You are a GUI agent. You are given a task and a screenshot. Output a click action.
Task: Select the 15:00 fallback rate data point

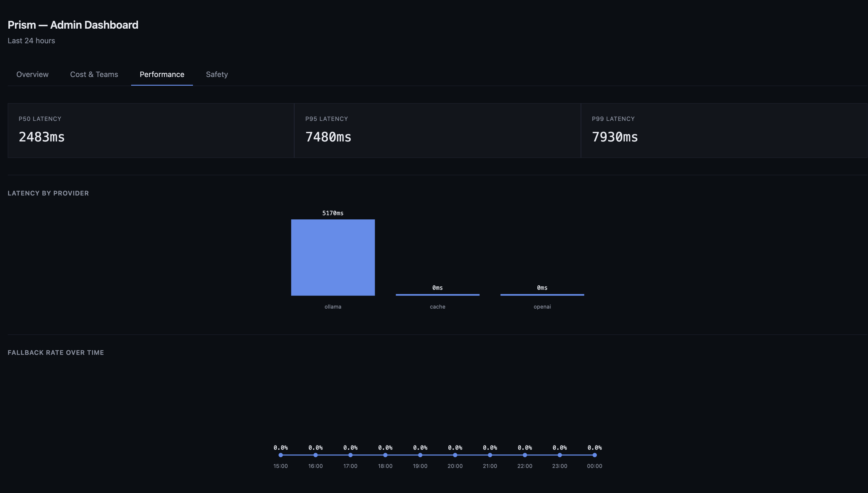(280, 455)
